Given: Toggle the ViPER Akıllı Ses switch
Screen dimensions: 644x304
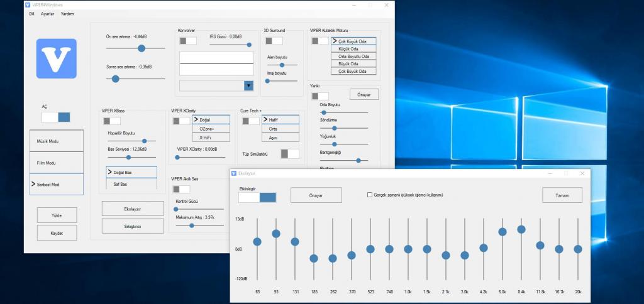Looking at the screenshot, I should 181,189.
